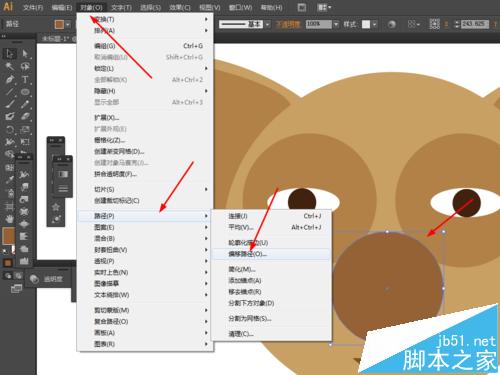Select the Type tool
Image resolution: width=500 pixels, height=375 pixels.
(25, 79)
